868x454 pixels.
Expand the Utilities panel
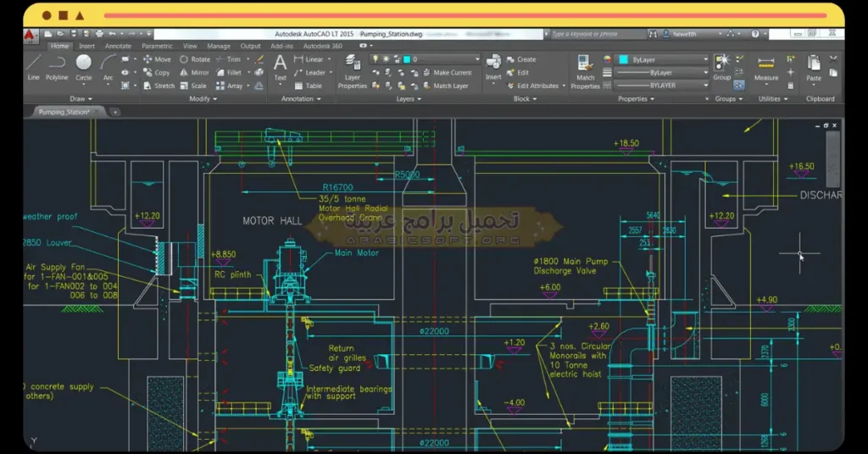tap(773, 98)
